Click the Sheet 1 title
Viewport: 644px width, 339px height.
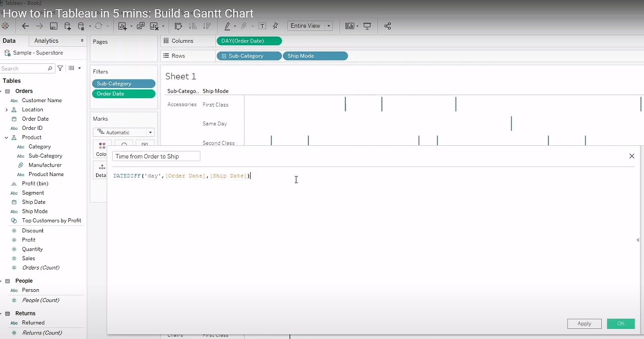pyautogui.click(x=181, y=76)
